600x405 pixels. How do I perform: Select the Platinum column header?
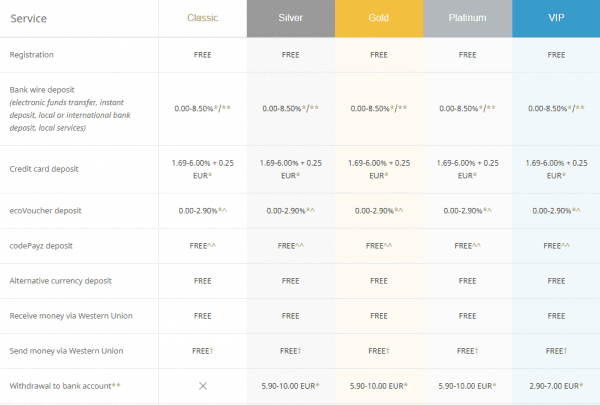point(467,19)
